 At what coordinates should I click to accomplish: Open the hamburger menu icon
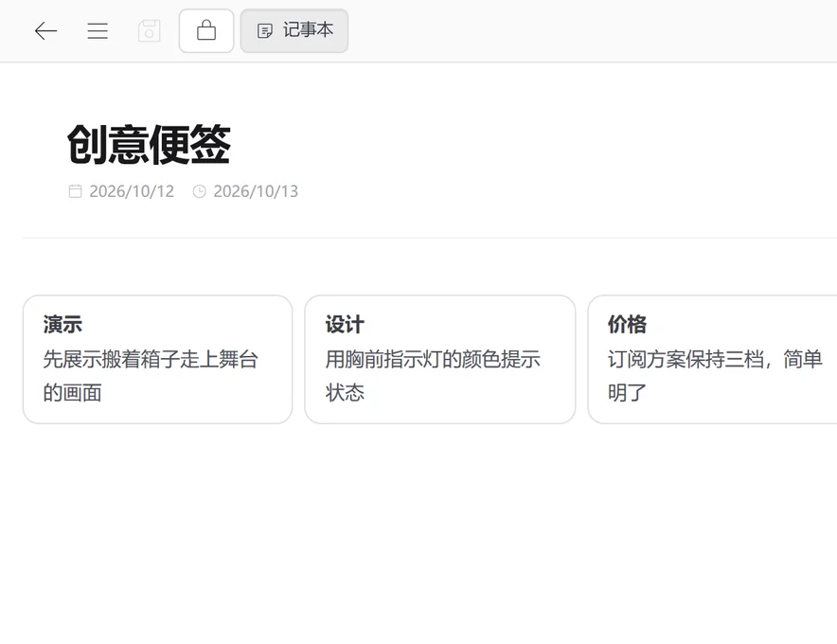(x=98, y=31)
